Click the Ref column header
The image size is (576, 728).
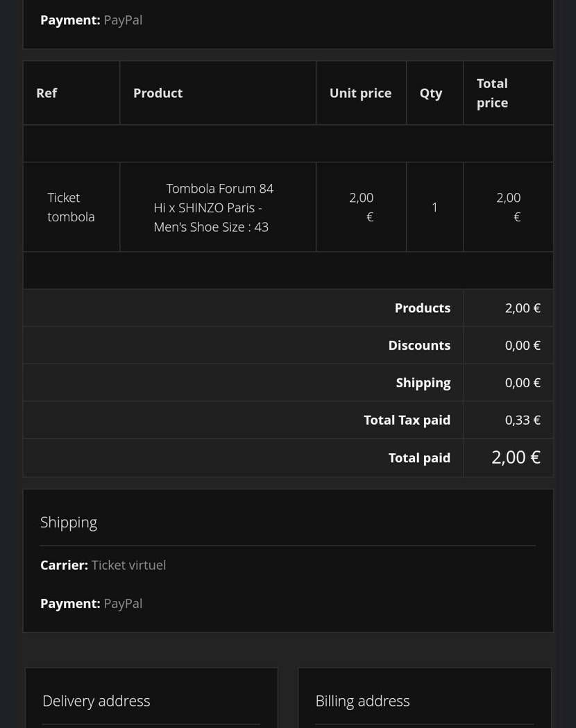46,93
